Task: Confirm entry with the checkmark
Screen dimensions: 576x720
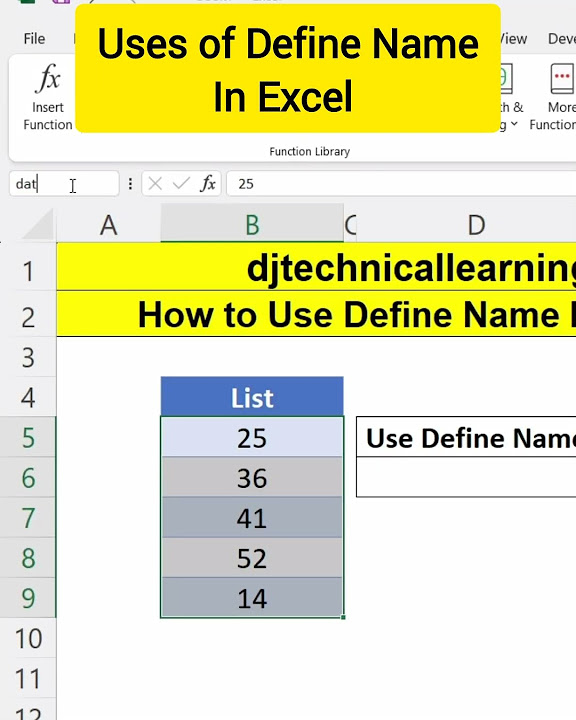Action: coord(181,184)
